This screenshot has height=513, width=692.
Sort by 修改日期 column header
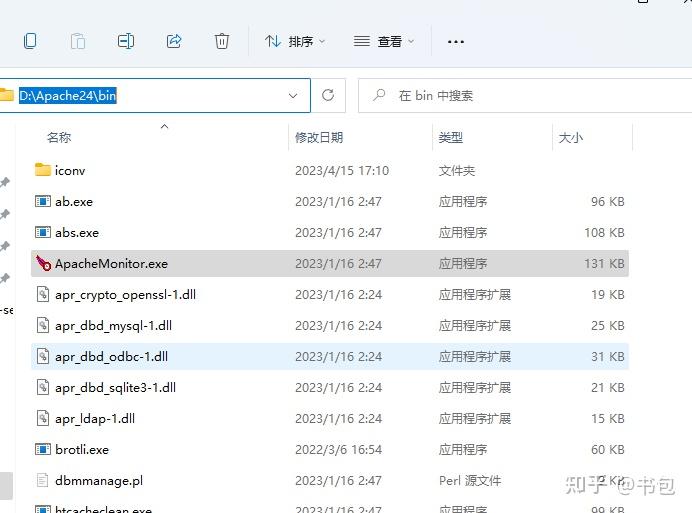pyautogui.click(x=319, y=137)
